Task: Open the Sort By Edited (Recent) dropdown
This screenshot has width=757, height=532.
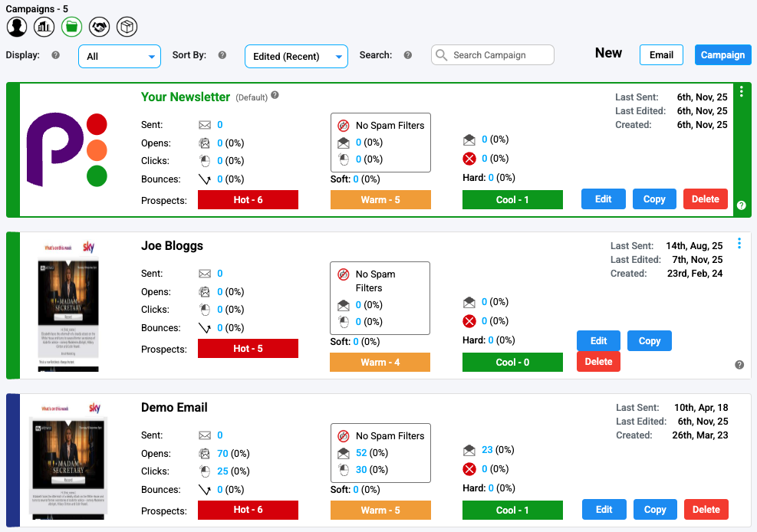Action: click(296, 56)
